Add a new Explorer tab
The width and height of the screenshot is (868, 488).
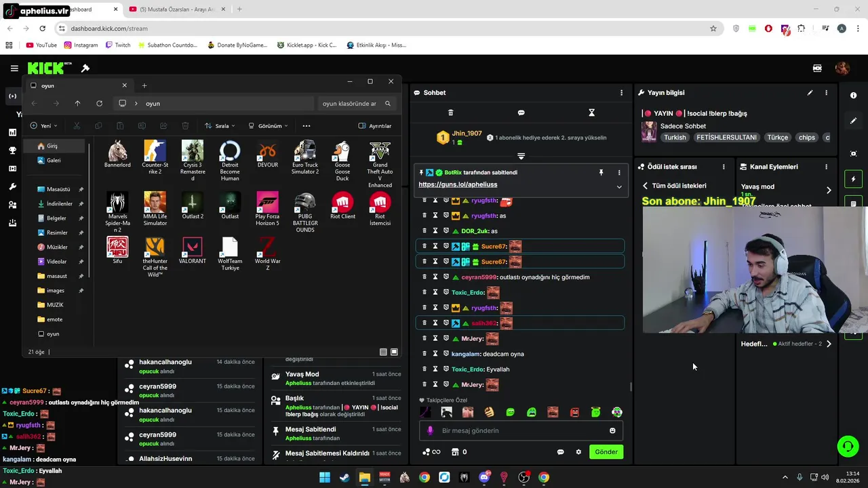144,85
